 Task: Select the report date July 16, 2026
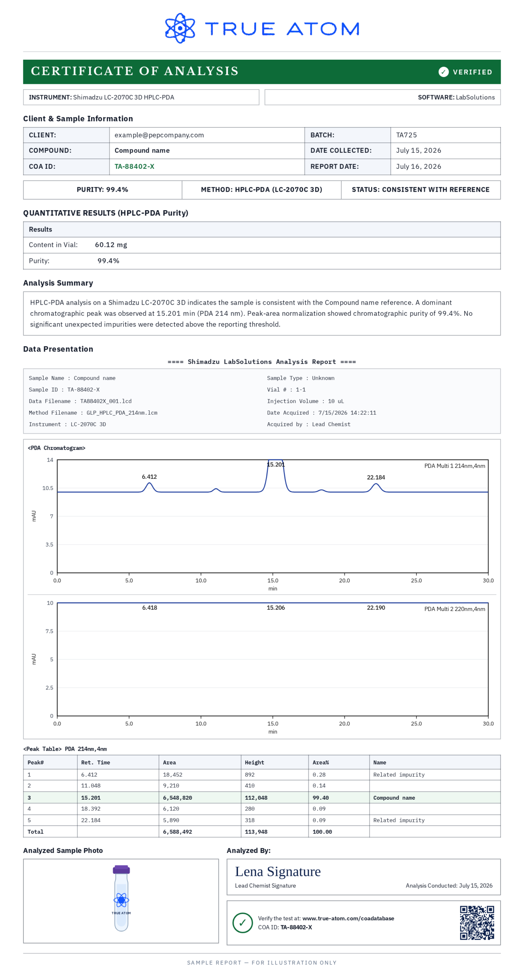click(x=418, y=167)
